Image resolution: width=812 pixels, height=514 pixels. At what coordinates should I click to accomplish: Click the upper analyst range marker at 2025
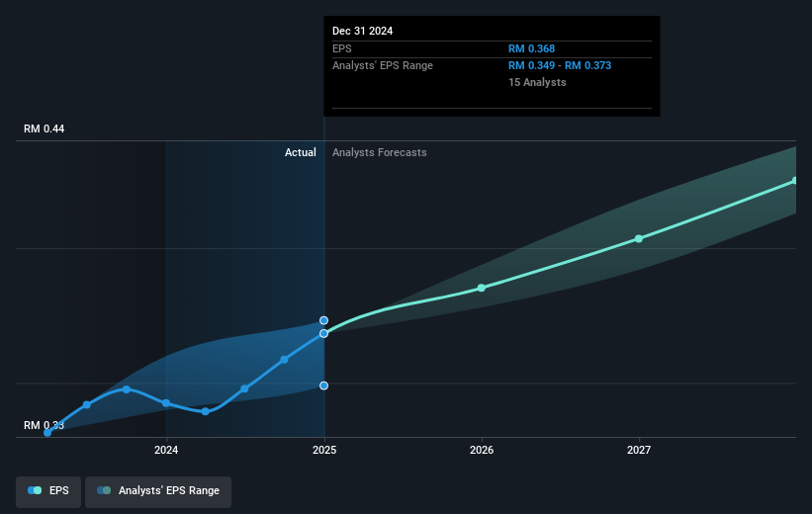323,320
